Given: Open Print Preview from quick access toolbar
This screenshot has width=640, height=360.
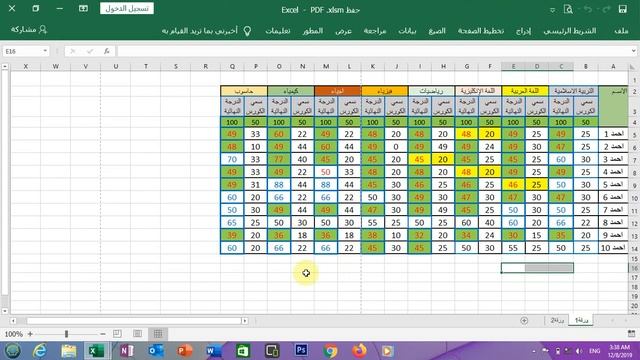Looking at the screenshot, I should coord(568,9).
